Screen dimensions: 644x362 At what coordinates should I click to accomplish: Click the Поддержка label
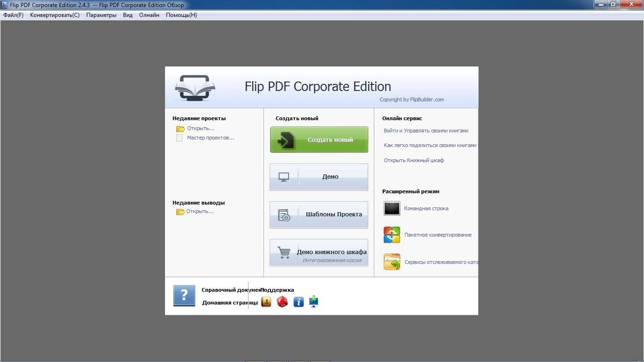(x=277, y=290)
